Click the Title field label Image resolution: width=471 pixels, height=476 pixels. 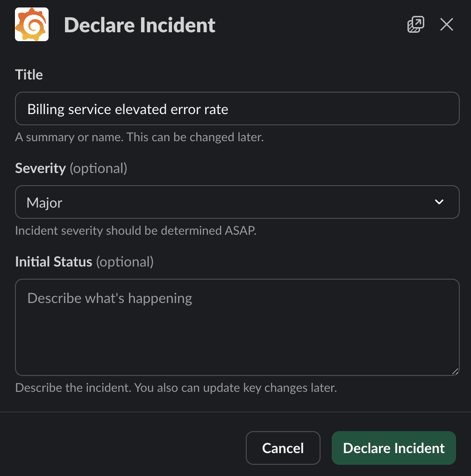[29, 74]
